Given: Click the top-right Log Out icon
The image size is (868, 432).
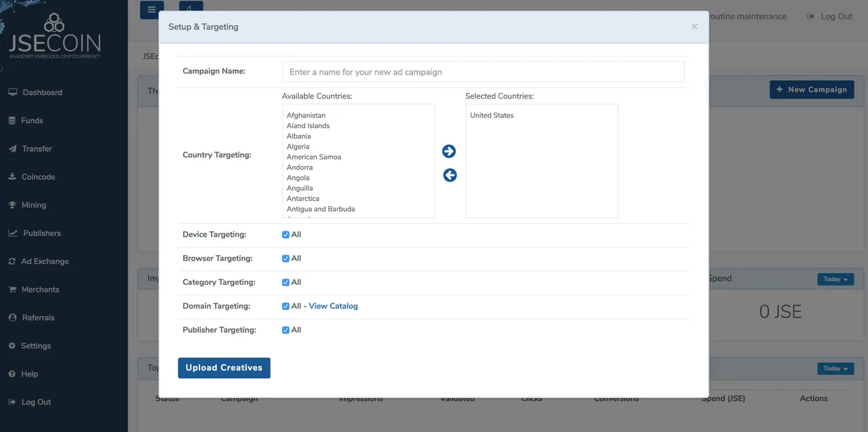Looking at the screenshot, I should (810, 16).
